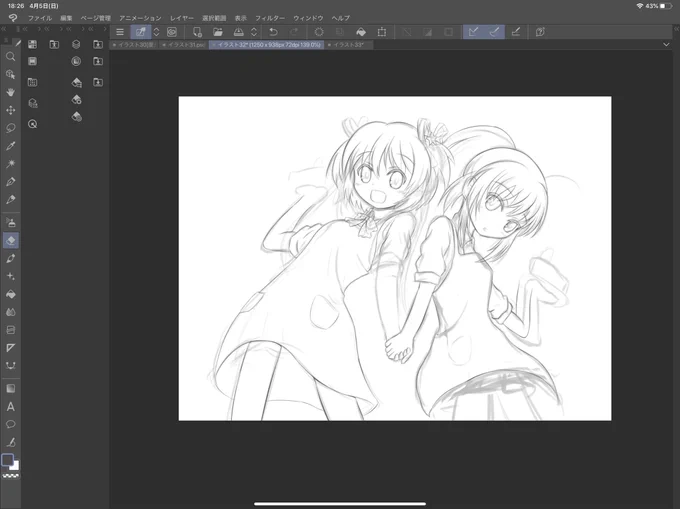This screenshot has height=509, width=680.
Task: Click the Redo arrow icon
Action: pyautogui.click(x=294, y=32)
